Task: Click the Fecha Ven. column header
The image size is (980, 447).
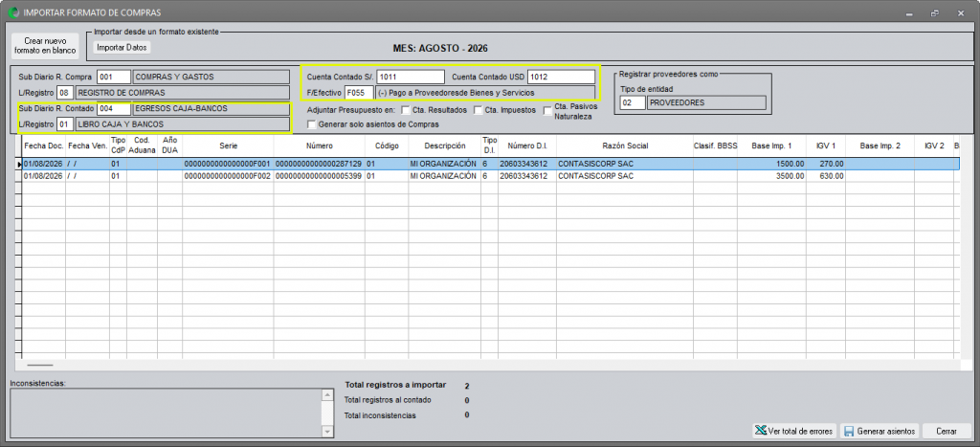Action: point(87,145)
